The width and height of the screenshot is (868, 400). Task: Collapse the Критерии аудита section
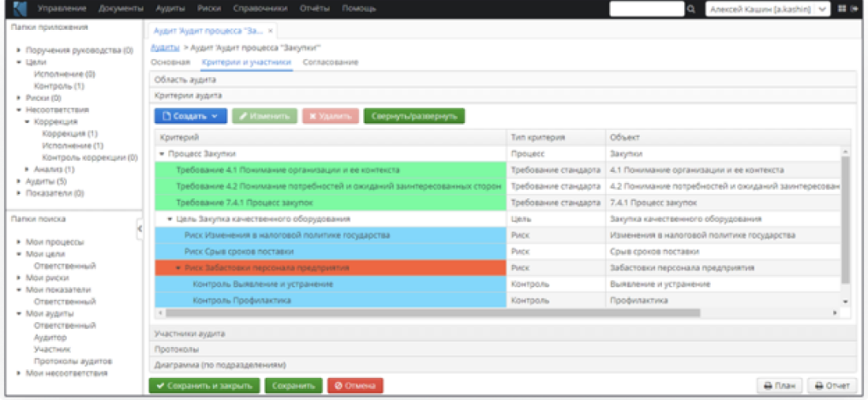click(502, 95)
